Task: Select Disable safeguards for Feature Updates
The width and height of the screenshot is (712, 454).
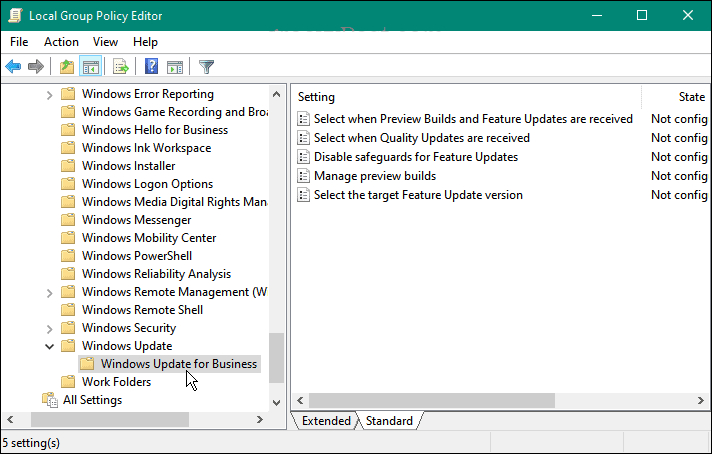Action: coord(415,157)
